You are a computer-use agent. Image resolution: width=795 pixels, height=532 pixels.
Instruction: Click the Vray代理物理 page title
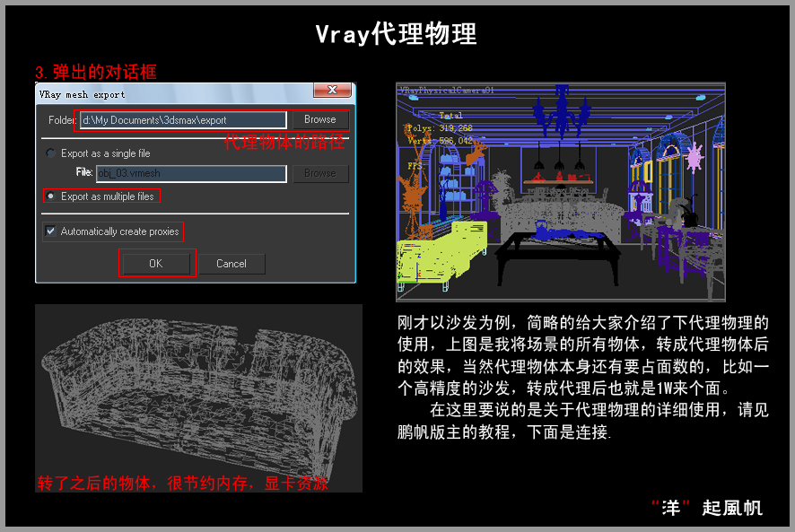[396, 34]
